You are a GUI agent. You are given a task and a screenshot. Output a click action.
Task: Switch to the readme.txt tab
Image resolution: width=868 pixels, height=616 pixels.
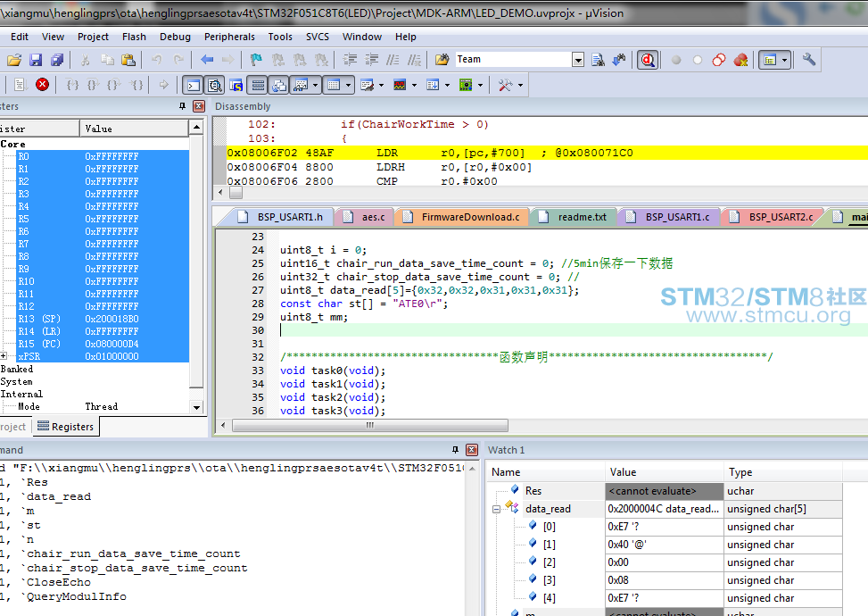point(573,217)
